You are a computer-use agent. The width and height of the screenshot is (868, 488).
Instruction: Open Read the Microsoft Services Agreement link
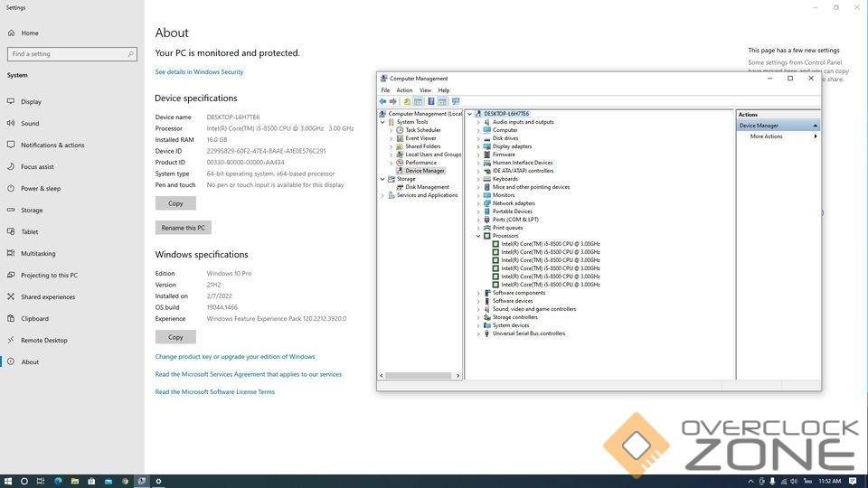(x=249, y=374)
